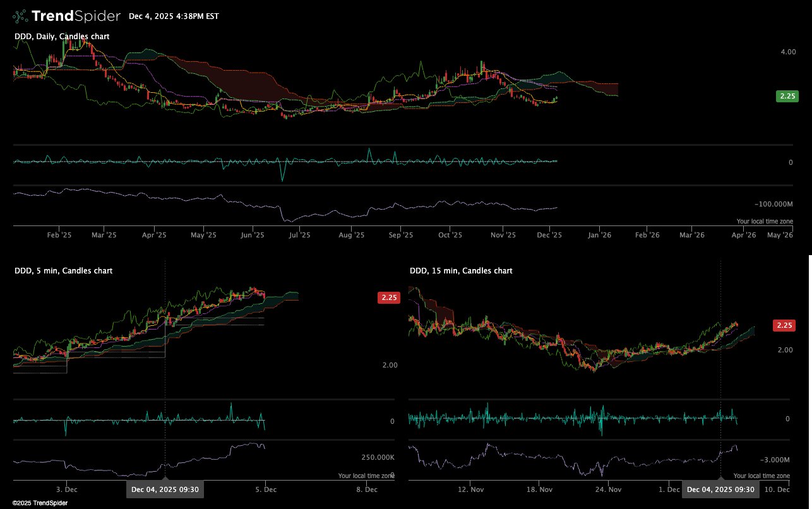Click the Jan '26 date label
The image size is (812, 509).
(x=599, y=235)
